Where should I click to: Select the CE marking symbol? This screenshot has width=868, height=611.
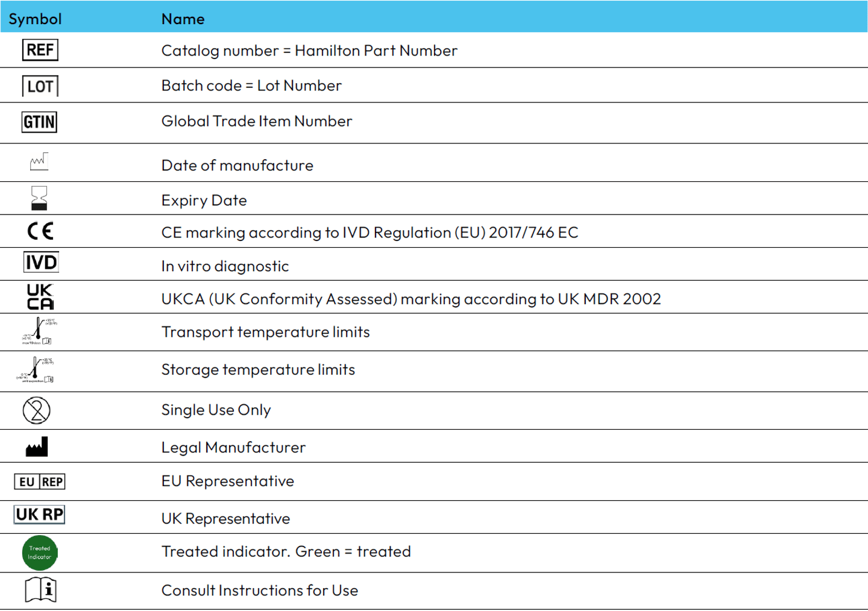(x=40, y=231)
